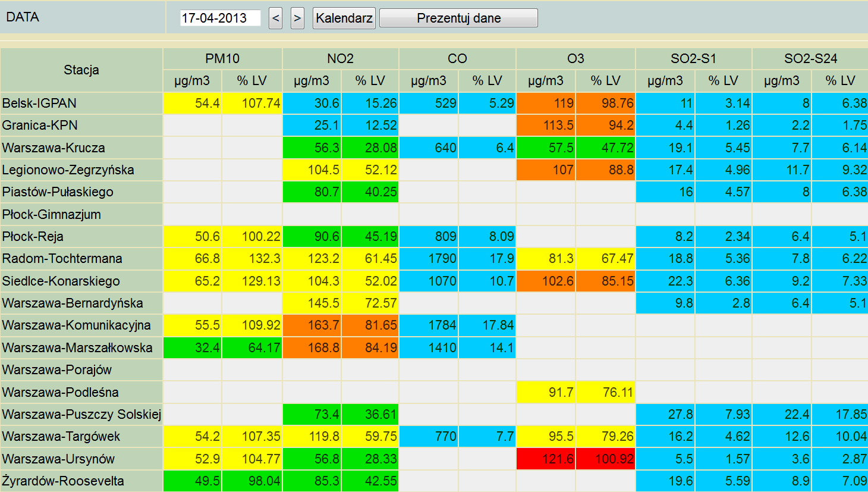Select the Żyrardów-Roosevelta station label
This screenshot has width=868, height=492.
pos(81,481)
